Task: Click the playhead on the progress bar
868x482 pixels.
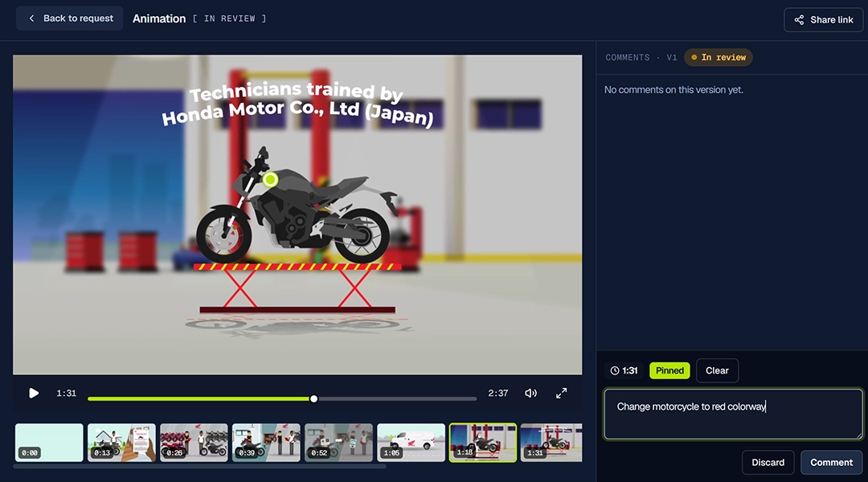Action: coord(314,398)
